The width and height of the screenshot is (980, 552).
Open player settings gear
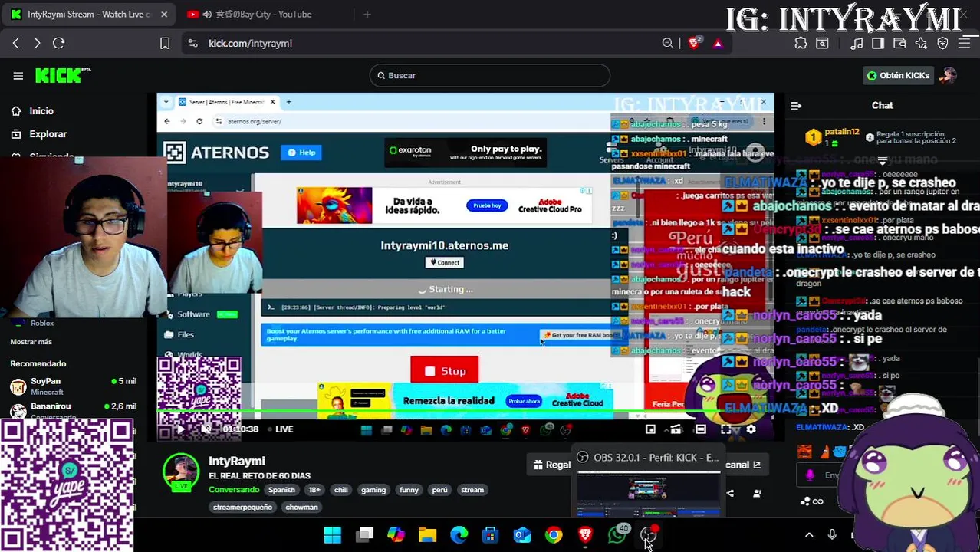pos(751,429)
